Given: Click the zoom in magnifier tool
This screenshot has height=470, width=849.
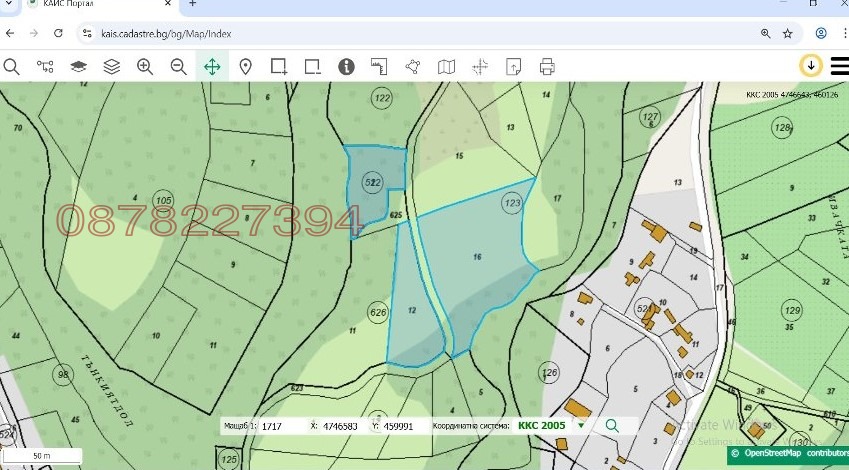Looking at the screenshot, I should [145, 67].
